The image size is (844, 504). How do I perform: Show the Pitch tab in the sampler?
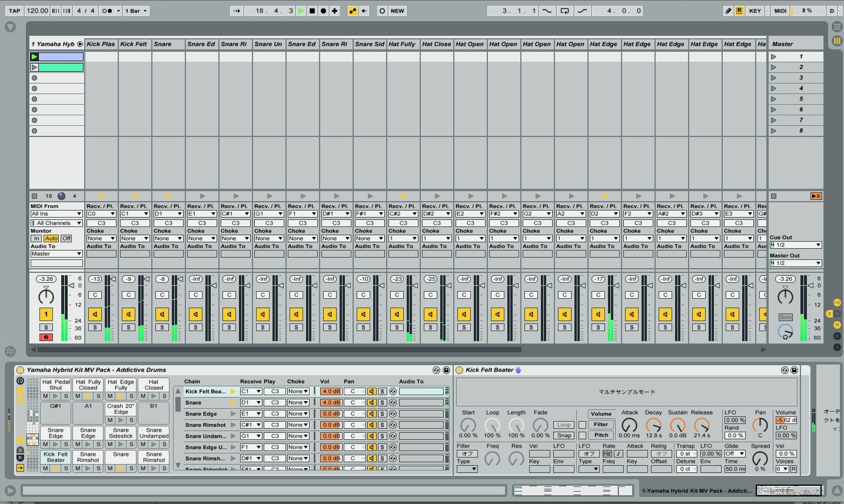[x=601, y=435]
